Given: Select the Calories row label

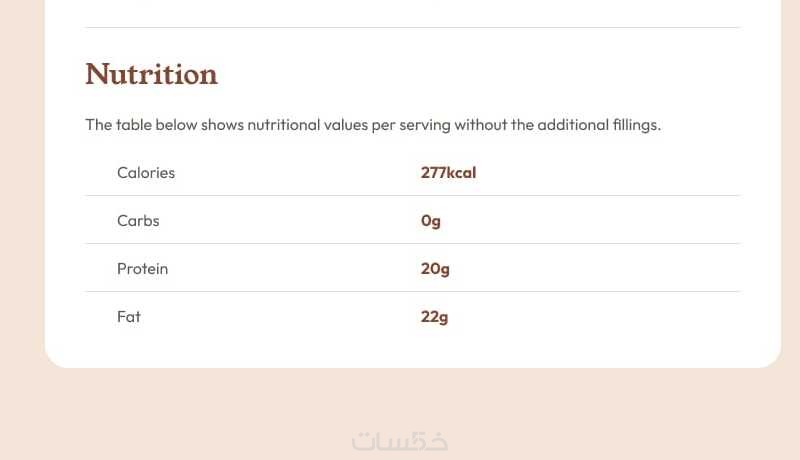Looking at the screenshot, I should [146, 173].
